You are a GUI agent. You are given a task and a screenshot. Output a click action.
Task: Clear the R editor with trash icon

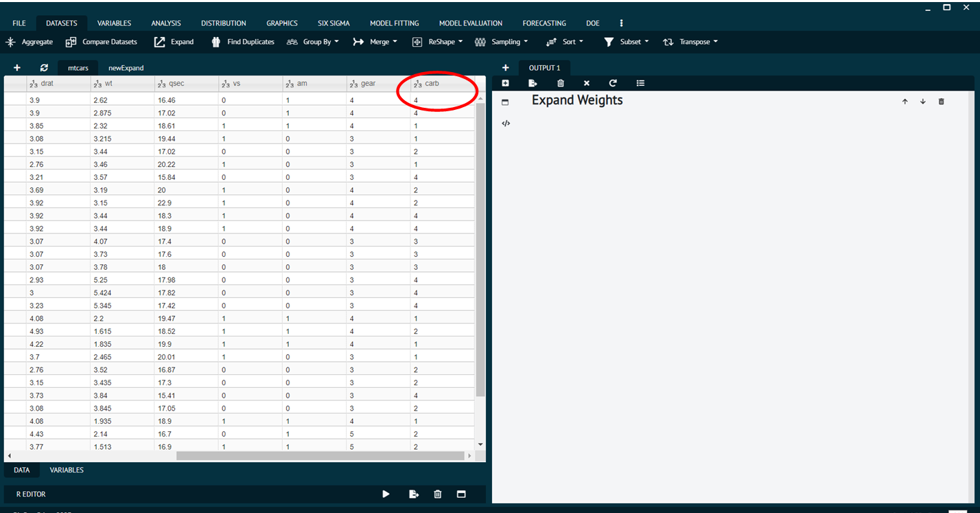[x=438, y=494]
